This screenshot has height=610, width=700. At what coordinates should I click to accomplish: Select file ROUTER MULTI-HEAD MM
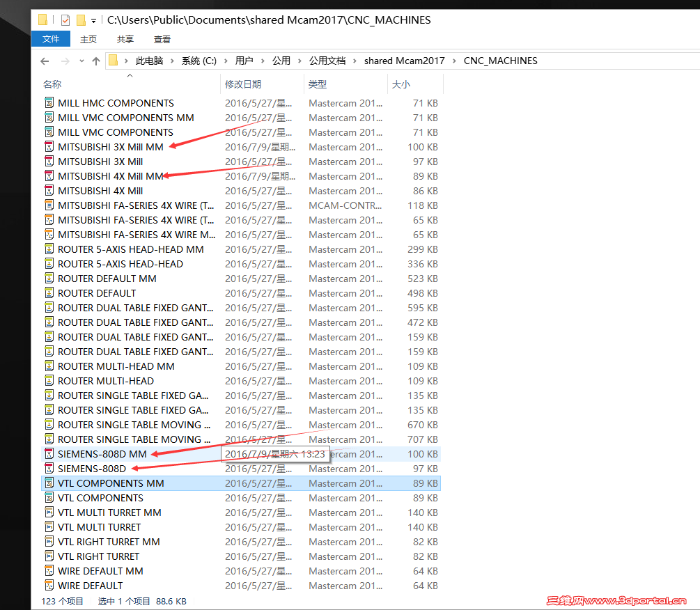[x=116, y=366]
